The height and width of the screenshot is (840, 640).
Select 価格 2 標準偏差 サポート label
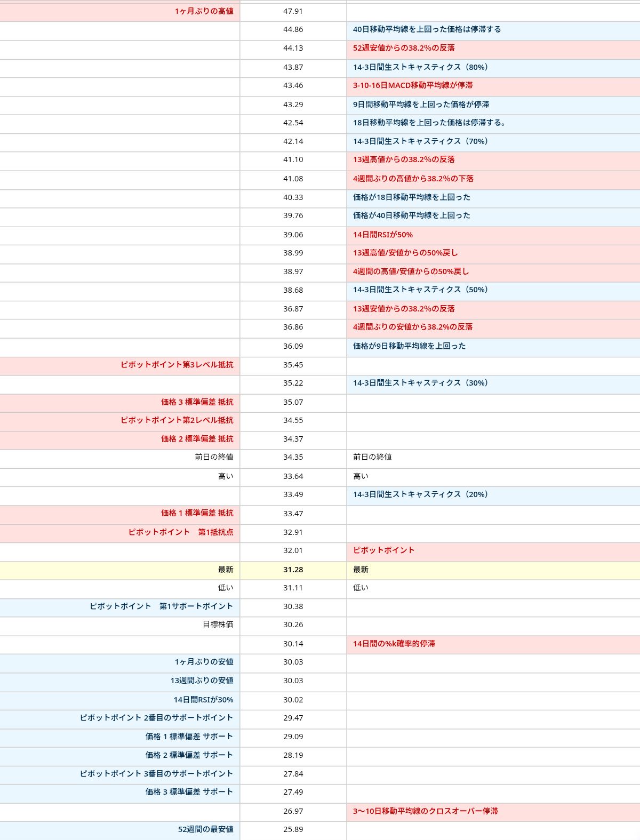pos(189,755)
